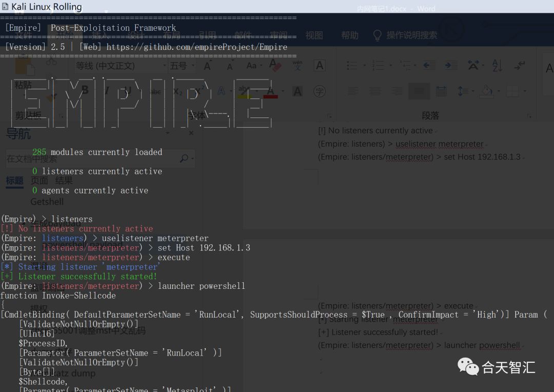The height and width of the screenshot is (392, 554).
Task: Click the Kali Linux window title icon
Action: (x=5, y=6)
